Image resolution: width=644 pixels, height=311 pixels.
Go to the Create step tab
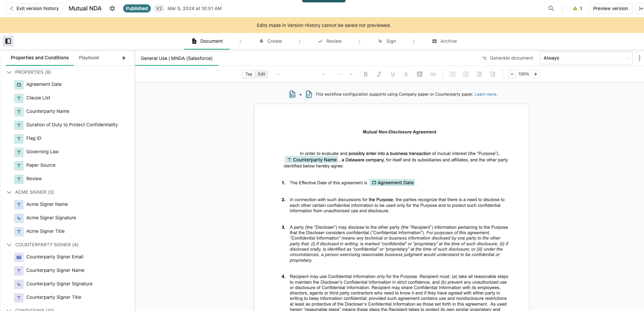tap(271, 41)
